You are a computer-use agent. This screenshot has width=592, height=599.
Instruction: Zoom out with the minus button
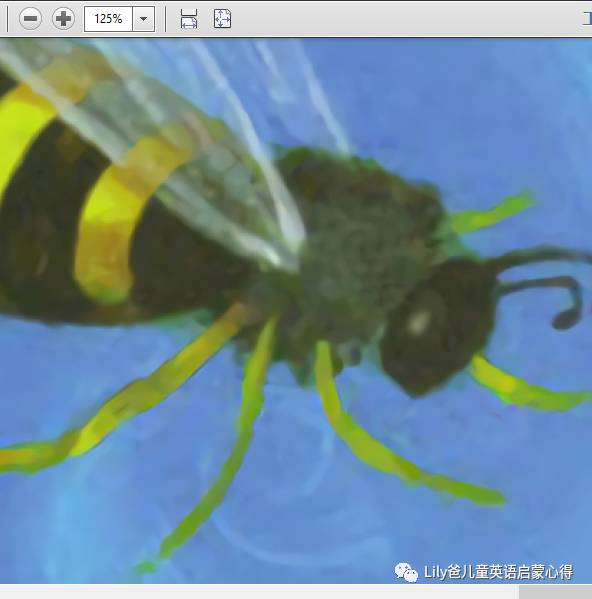pyautogui.click(x=30, y=18)
